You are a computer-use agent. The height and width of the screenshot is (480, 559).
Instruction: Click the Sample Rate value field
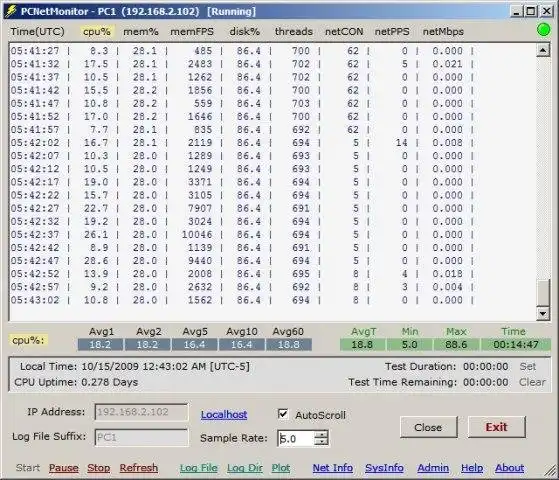(296, 438)
